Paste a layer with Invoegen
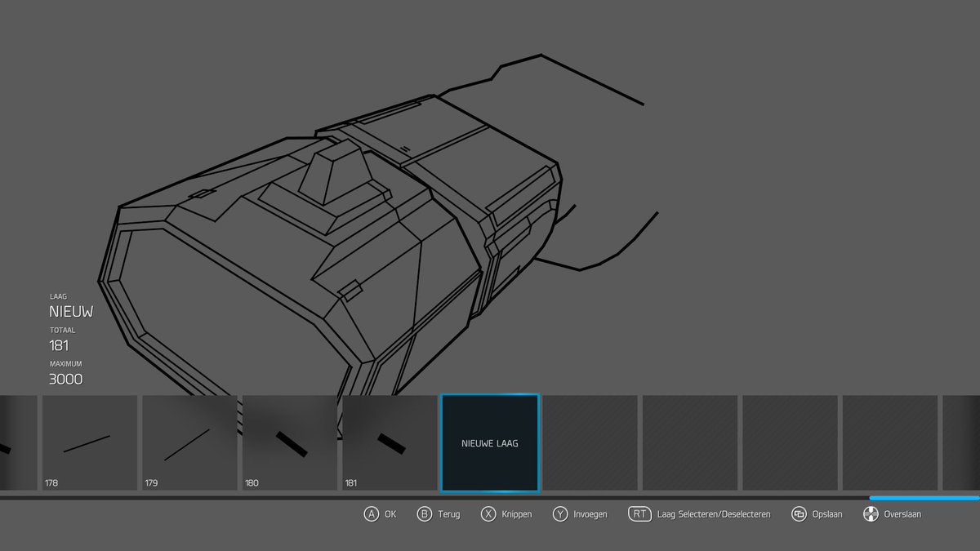The image size is (980, 551). pos(590,514)
